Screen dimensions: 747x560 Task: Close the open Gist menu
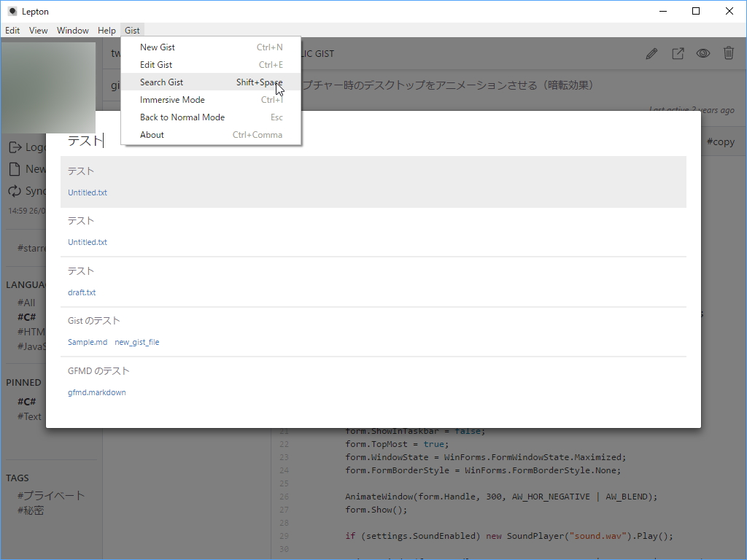[132, 31]
